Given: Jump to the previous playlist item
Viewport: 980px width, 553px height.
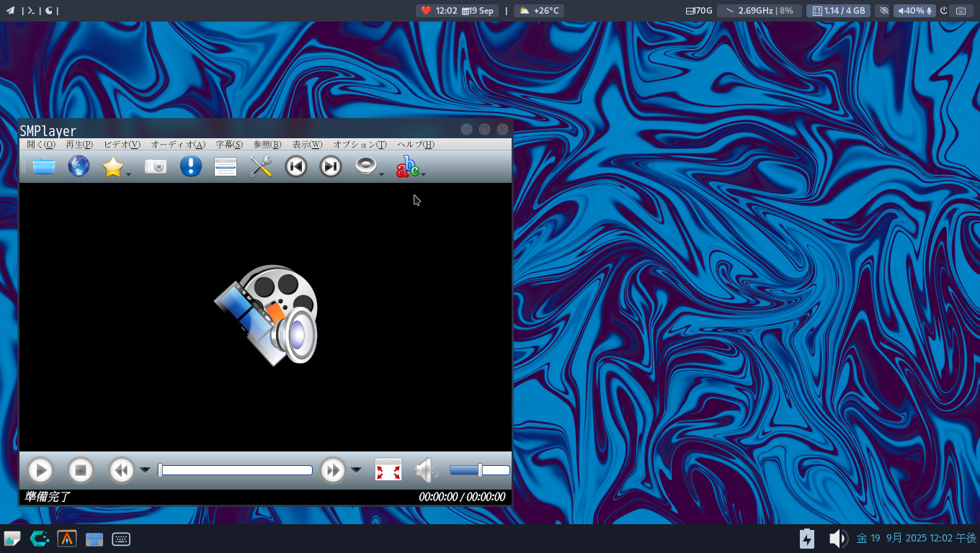Looking at the screenshot, I should coord(295,166).
